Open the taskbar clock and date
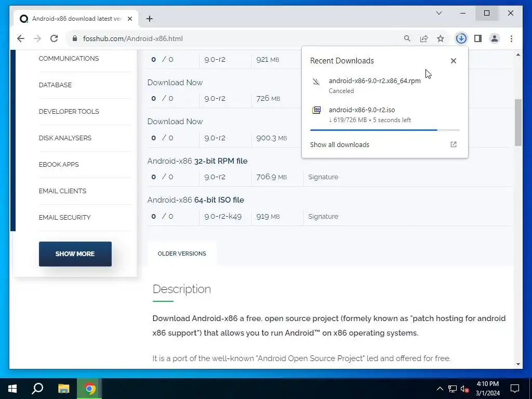This screenshot has height=399, width=532. (x=487, y=389)
